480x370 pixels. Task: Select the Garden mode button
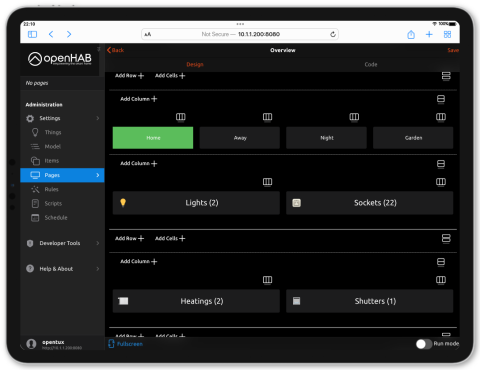[x=413, y=138]
